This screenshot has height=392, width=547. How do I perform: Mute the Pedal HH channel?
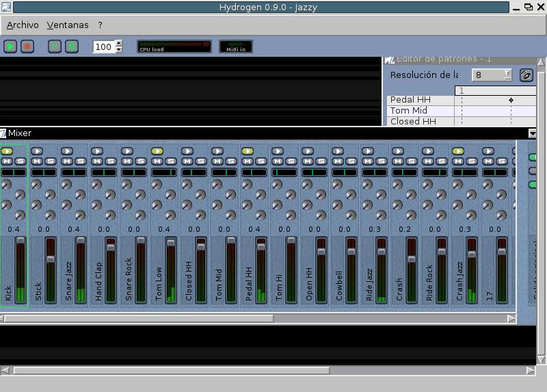(248, 161)
